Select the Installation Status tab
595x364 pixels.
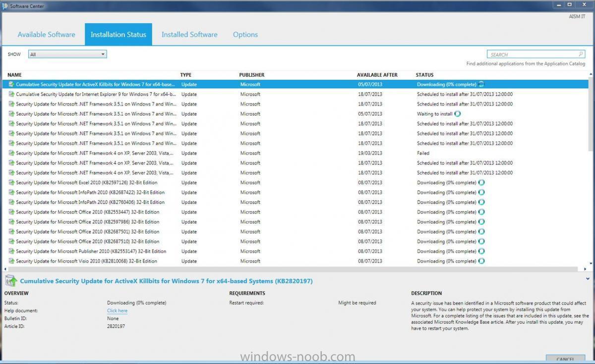(119, 35)
